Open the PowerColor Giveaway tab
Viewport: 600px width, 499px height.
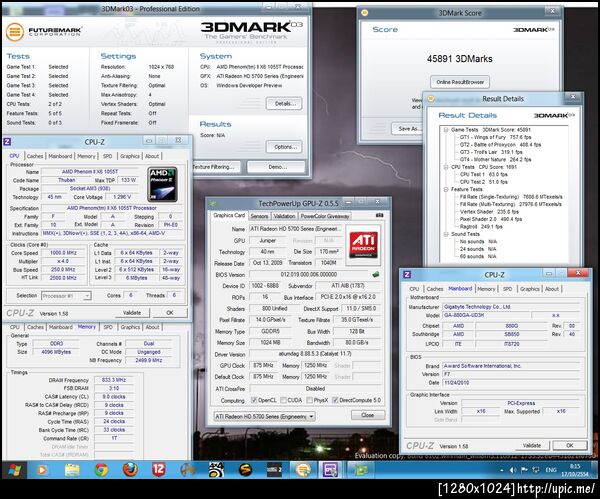pos(324,216)
